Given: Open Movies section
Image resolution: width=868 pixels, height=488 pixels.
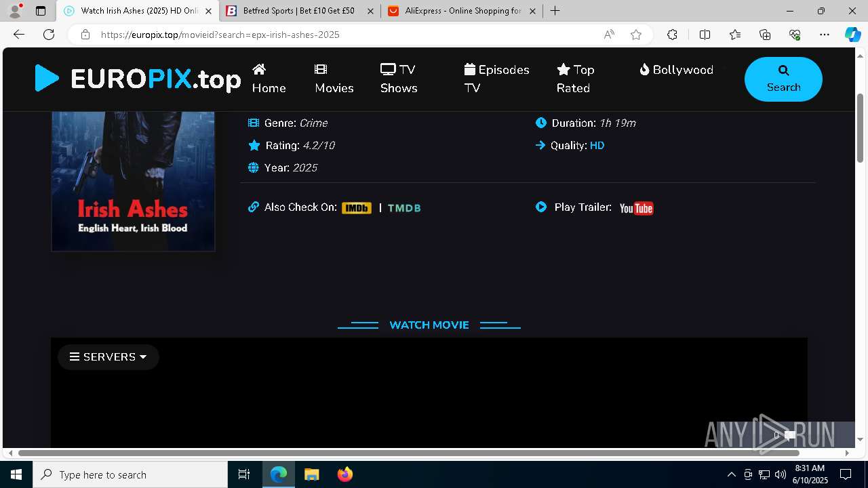Looking at the screenshot, I should pyautogui.click(x=334, y=79).
